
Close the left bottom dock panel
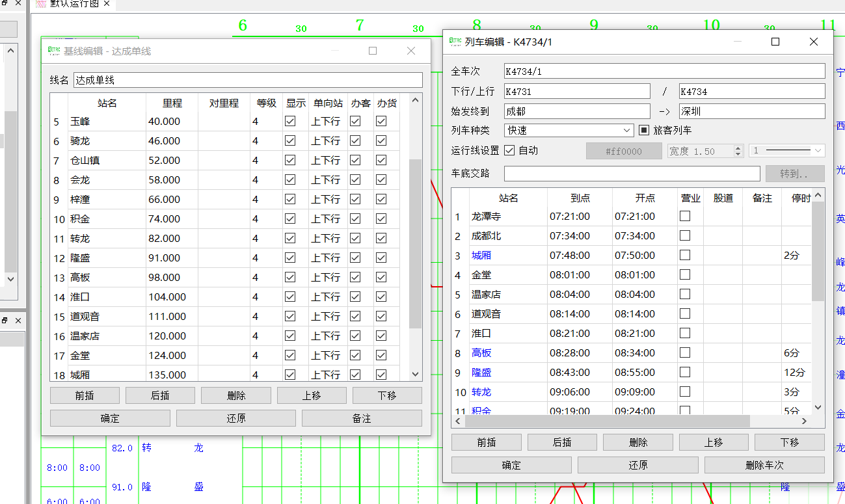click(x=18, y=321)
